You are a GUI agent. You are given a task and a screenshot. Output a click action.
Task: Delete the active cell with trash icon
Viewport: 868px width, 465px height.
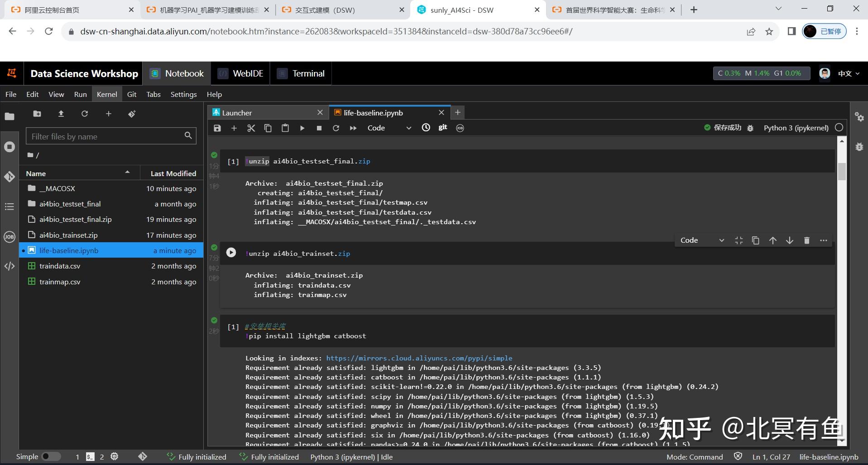[x=806, y=240]
